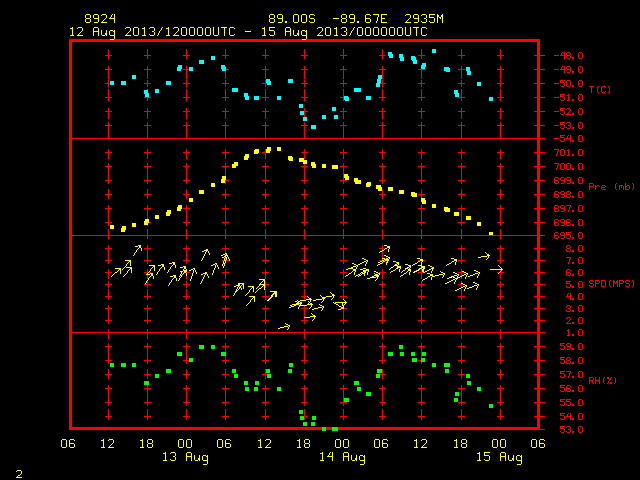This screenshot has width=640, height=480.
Task: Select the lowest cyan temperature data point
Action: click(313, 127)
